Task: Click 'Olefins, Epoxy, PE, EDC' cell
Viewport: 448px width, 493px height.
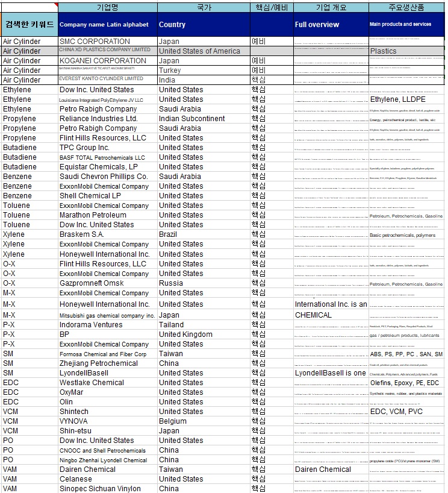Action: (406, 383)
